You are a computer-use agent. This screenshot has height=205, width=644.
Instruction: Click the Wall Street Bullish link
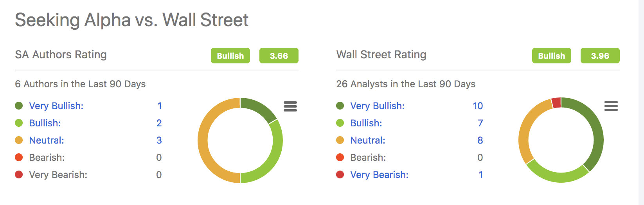(366, 123)
